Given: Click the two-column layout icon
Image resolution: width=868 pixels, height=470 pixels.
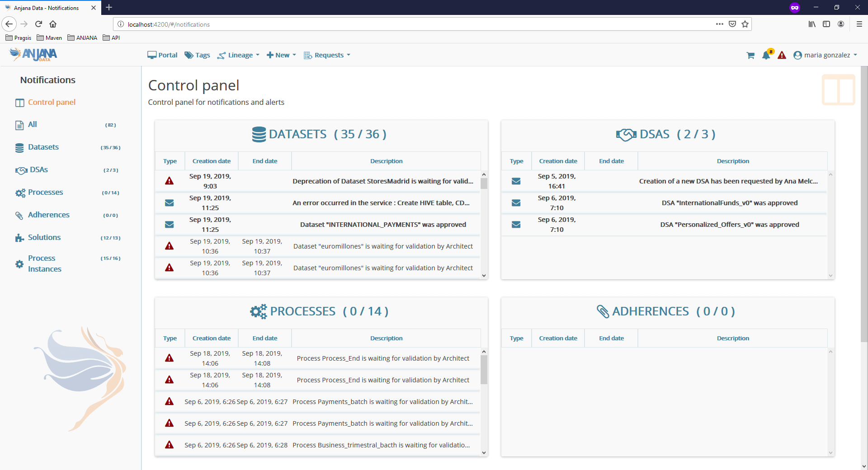Looking at the screenshot, I should tap(838, 90).
